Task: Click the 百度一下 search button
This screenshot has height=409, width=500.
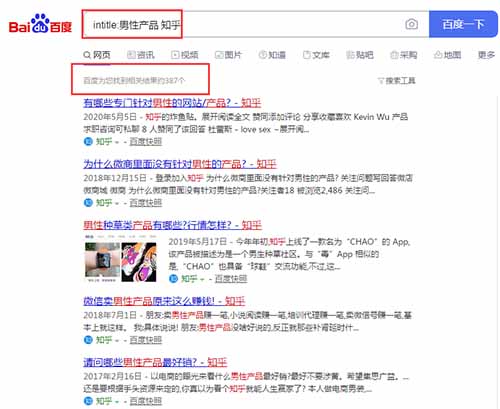Action: coord(463,24)
